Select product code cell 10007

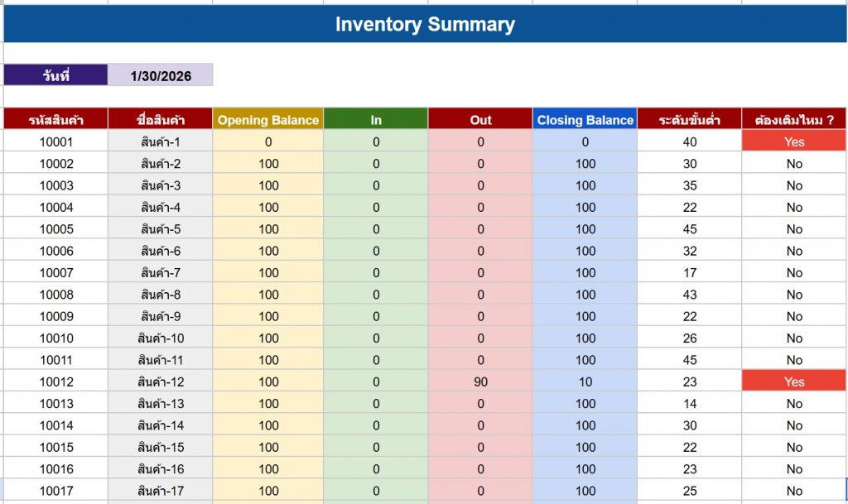coord(55,272)
